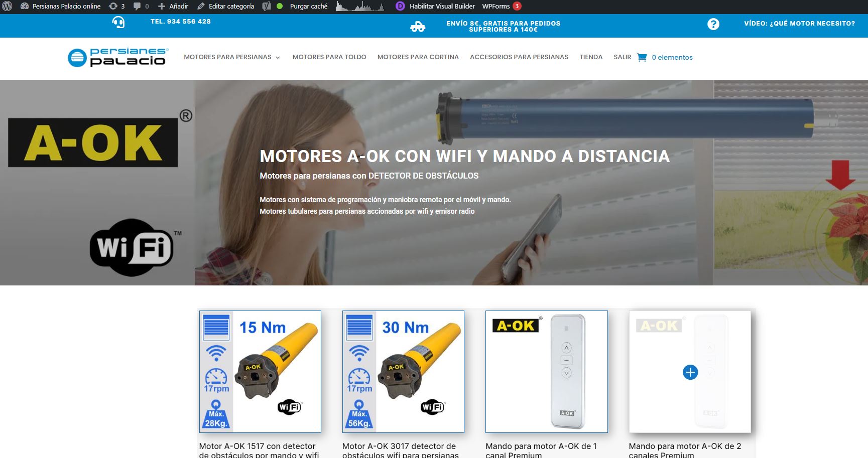
Task: Click Salir to log out
Action: [x=623, y=57]
